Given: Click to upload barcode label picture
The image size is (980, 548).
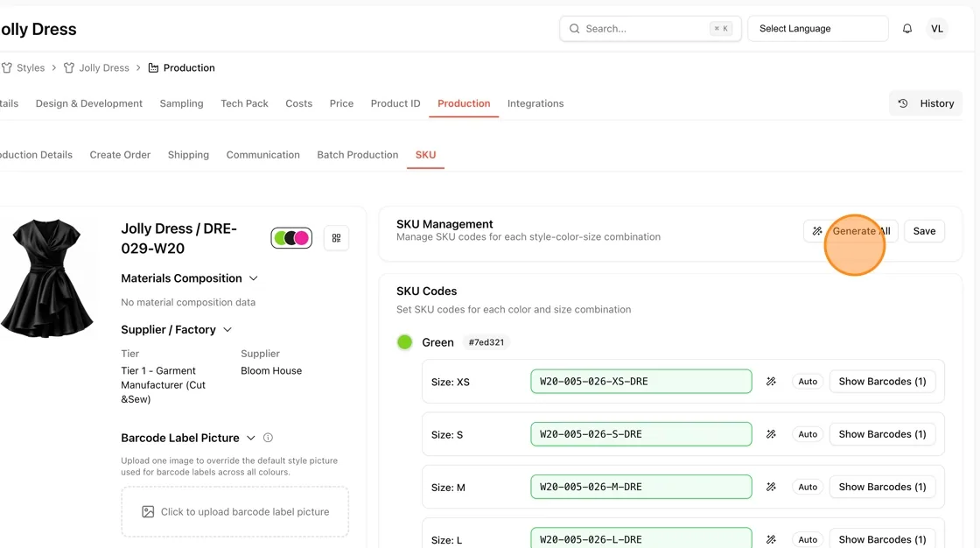Looking at the screenshot, I should tap(235, 512).
